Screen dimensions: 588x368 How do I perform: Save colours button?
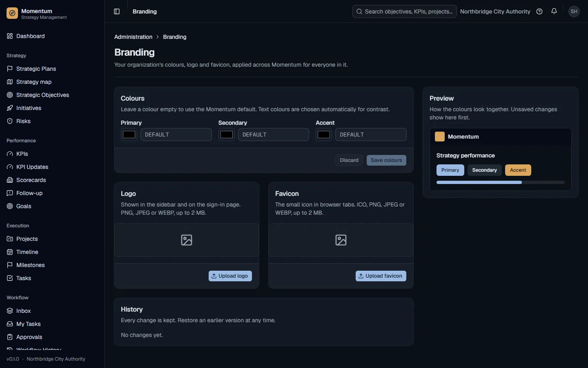point(386,160)
